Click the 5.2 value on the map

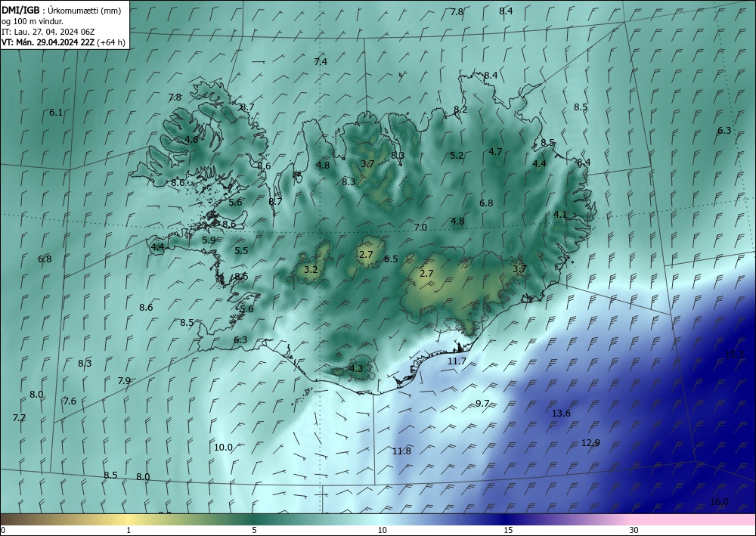click(x=457, y=156)
